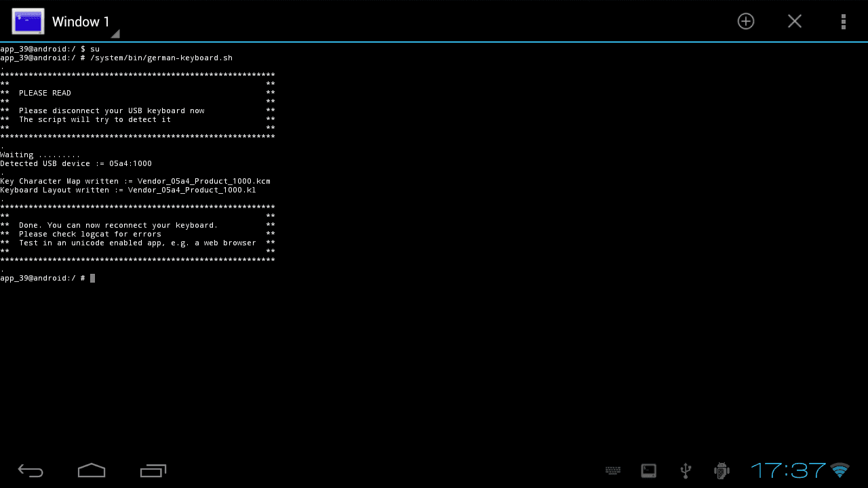
Task: Click the /system/bin/german-keyboard.sh command text
Action: coord(161,58)
